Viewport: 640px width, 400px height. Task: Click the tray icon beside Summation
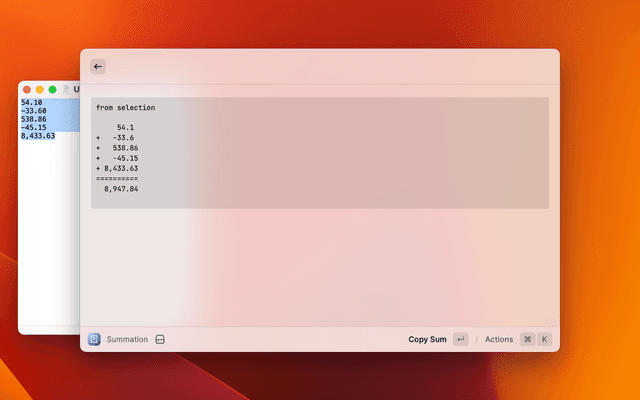point(159,340)
